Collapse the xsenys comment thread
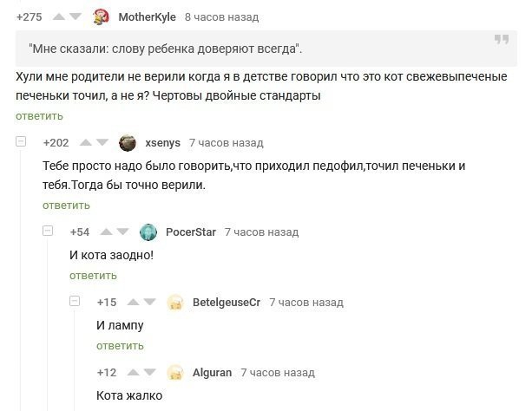532x411 pixels. (x=21, y=142)
